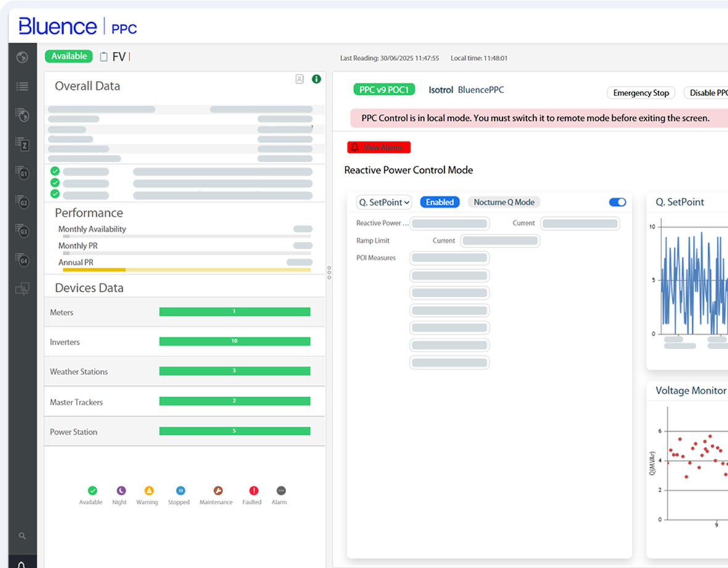Click the Q. SetPoint line chart
Viewport: 728px width, 568px height.
[x=694, y=281]
